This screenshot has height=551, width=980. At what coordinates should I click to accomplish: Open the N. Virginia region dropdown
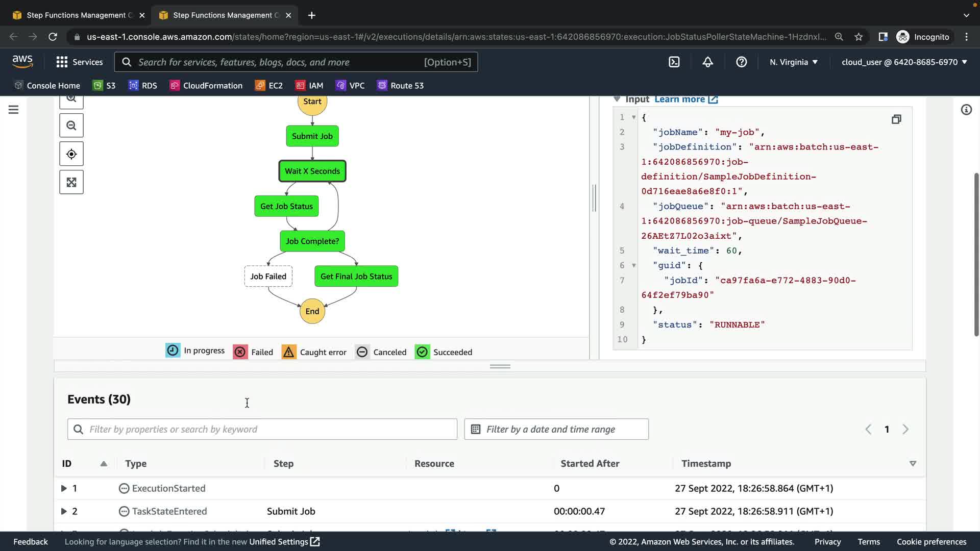pos(794,62)
